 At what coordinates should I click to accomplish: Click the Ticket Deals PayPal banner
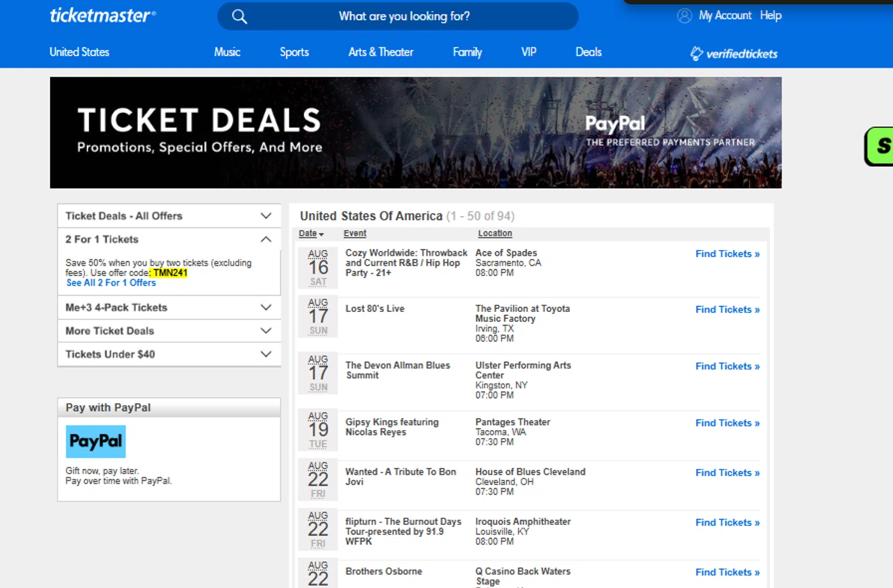[x=416, y=132]
